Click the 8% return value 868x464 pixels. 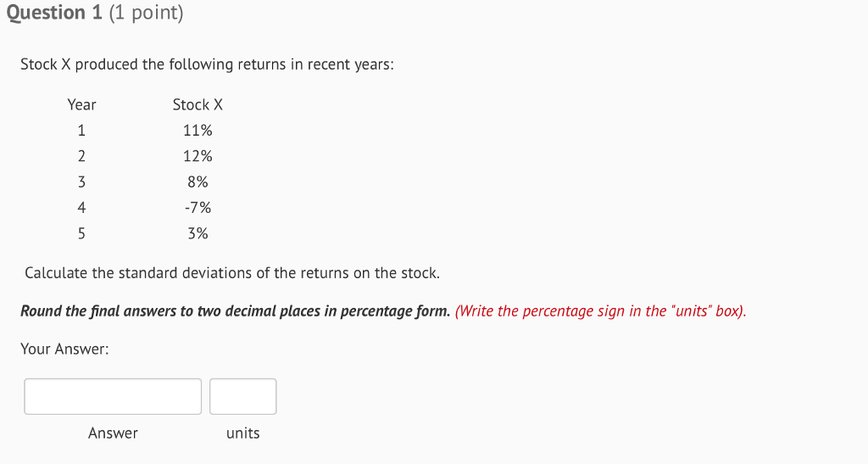(x=198, y=182)
